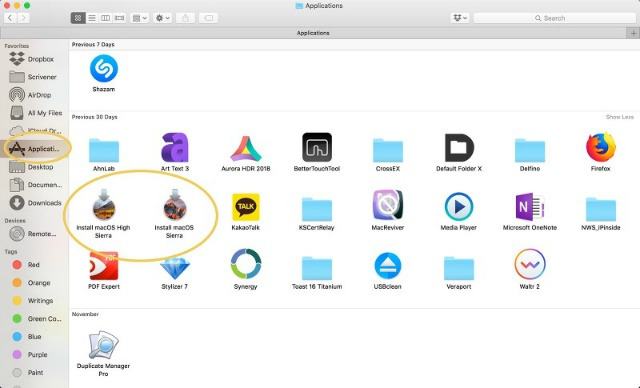The image size is (640, 388).
Task: Select the Stylizer 7 app icon
Action: [175, 268]
